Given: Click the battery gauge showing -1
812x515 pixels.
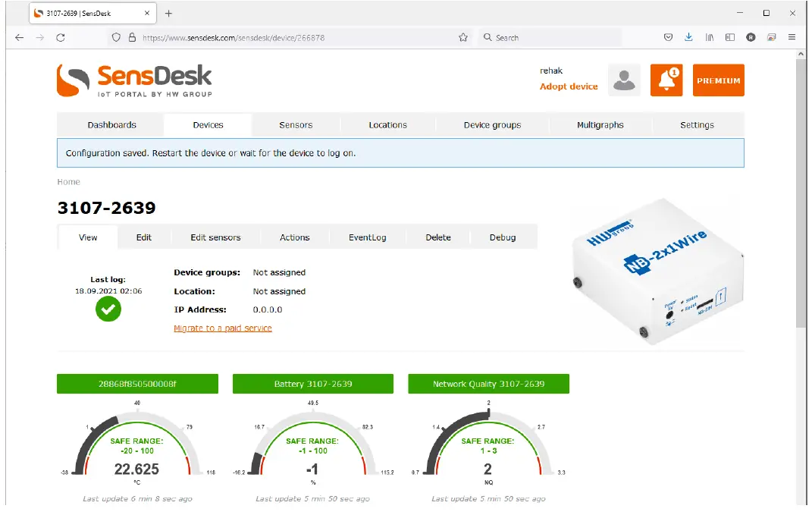Looking at the screenshot, I should (x=313, y=443).
